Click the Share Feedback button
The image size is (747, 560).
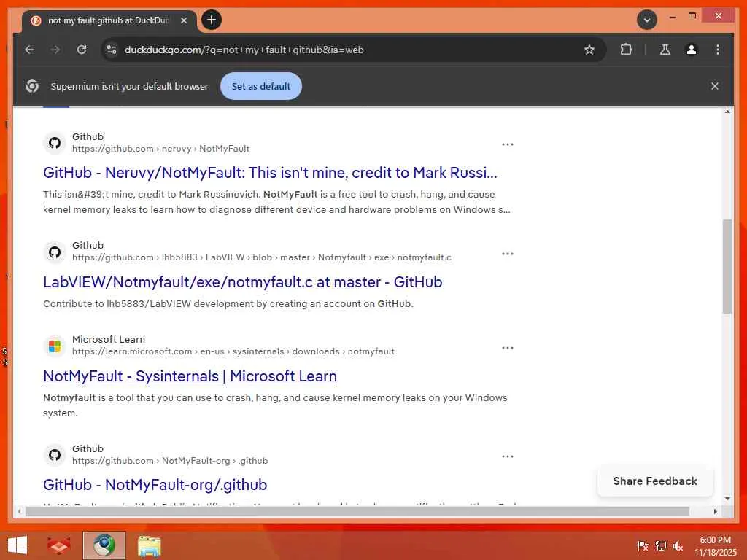(x=654, y=481)
